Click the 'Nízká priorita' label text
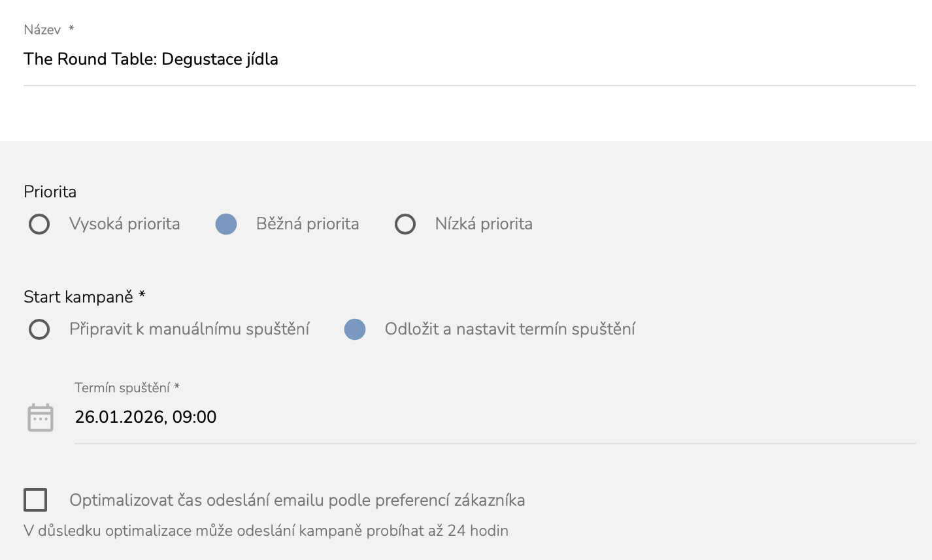 (x=484, y=224)
